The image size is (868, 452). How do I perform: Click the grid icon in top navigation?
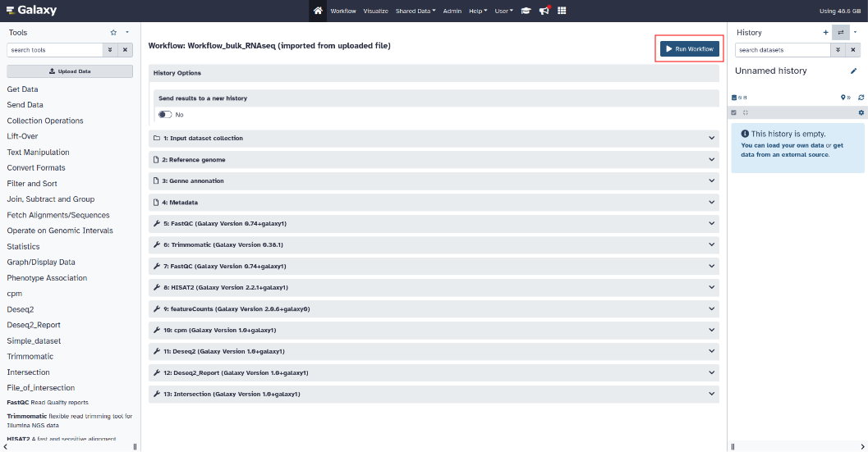[x=562, y=11]
